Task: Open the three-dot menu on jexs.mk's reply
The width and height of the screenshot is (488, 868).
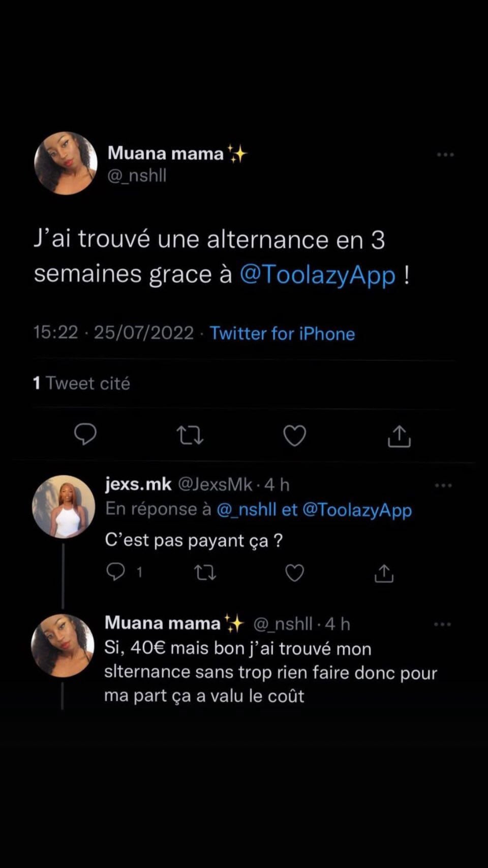Action: (x=443, y=485)
